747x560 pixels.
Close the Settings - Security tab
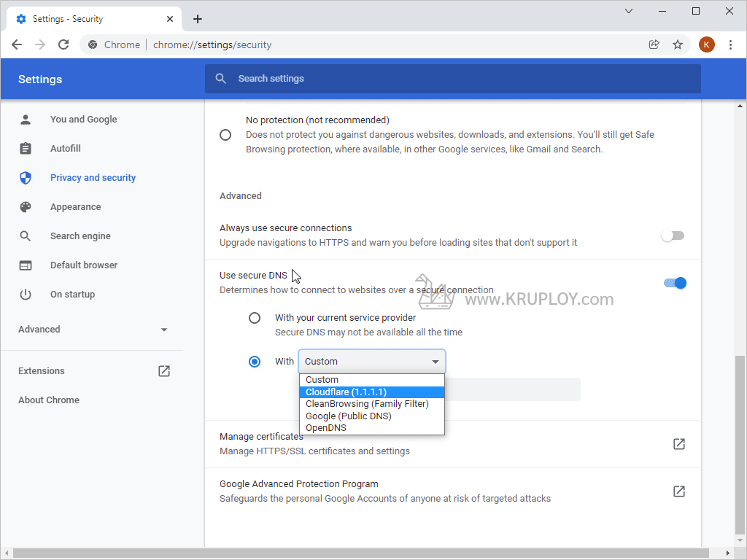point(170,19)
